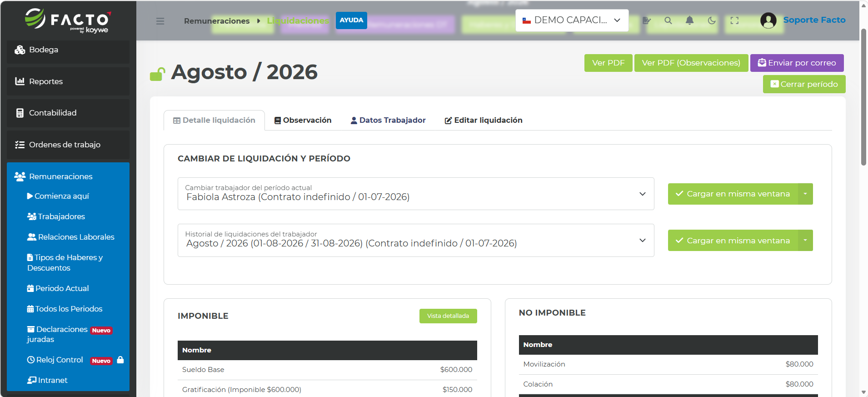The height and width of the screenshot is (397, 868).
Task: Click the calendar icon beside Periodo Actual
Action: tap(30, 288)
